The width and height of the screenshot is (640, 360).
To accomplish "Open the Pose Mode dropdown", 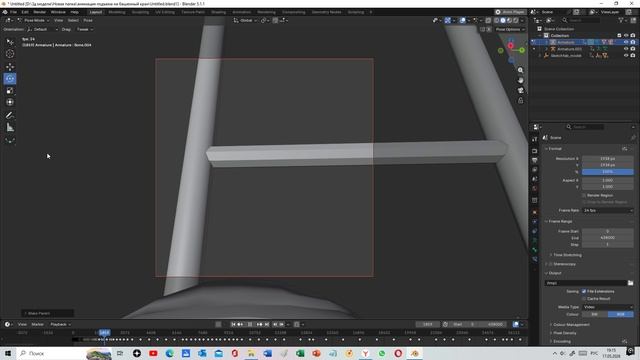I will coord(33,20).
